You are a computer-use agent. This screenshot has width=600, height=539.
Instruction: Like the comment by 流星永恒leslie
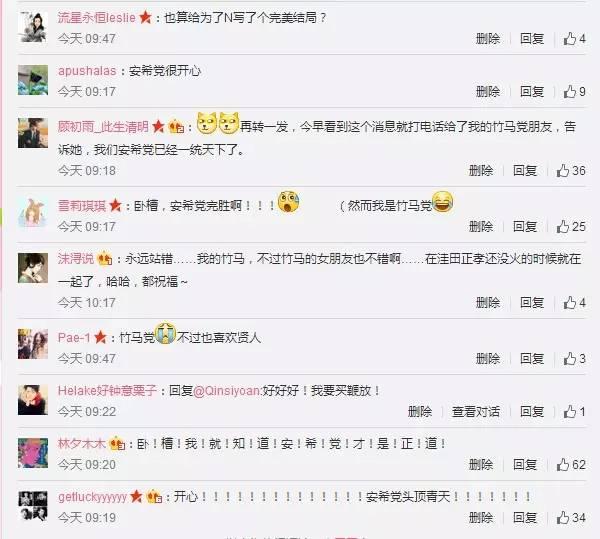(x=574, y=39)
